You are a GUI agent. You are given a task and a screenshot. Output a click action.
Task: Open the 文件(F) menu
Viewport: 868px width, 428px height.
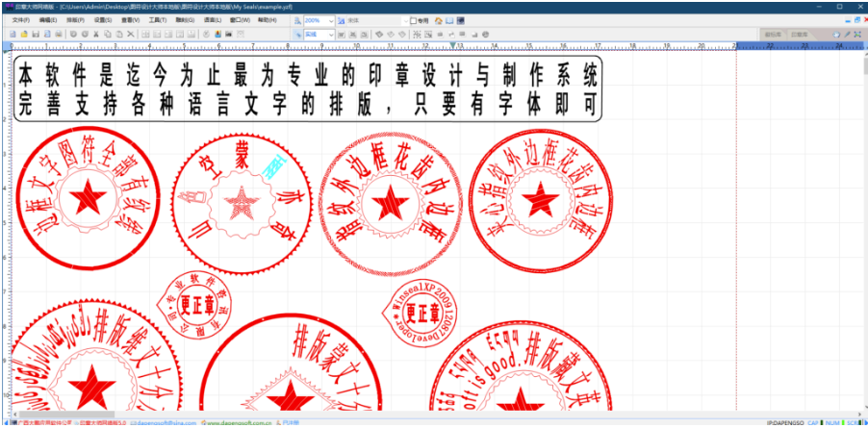tap(21, 20)
